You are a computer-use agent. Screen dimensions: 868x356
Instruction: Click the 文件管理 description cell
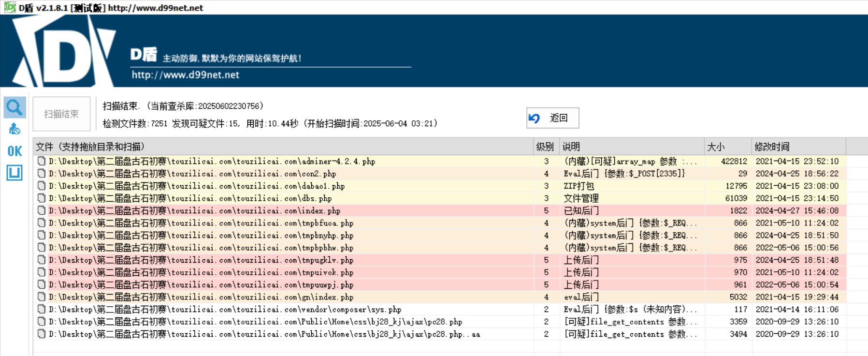tap(581, 198)
